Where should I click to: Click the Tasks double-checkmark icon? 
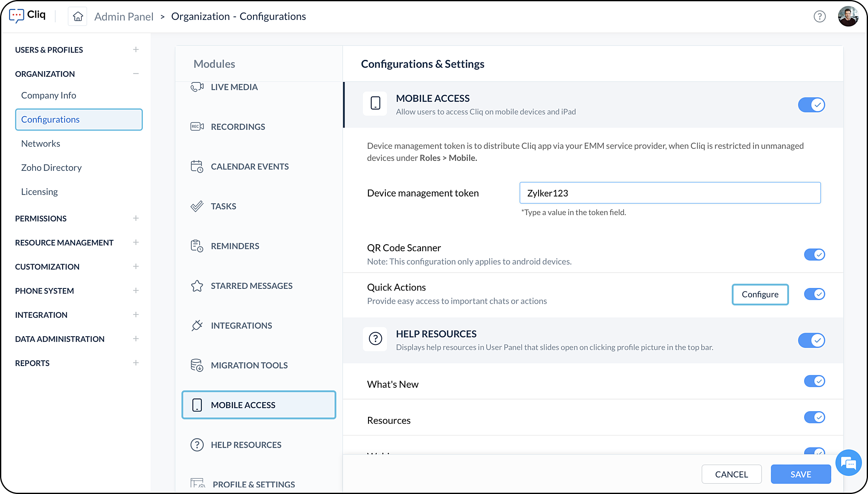197,206
